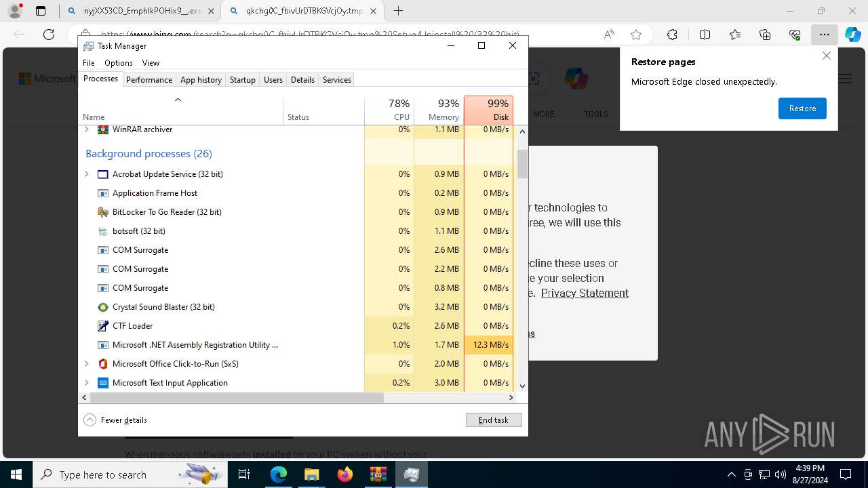
Task: Select the Background processes (26) header
Action: (149, 154)
